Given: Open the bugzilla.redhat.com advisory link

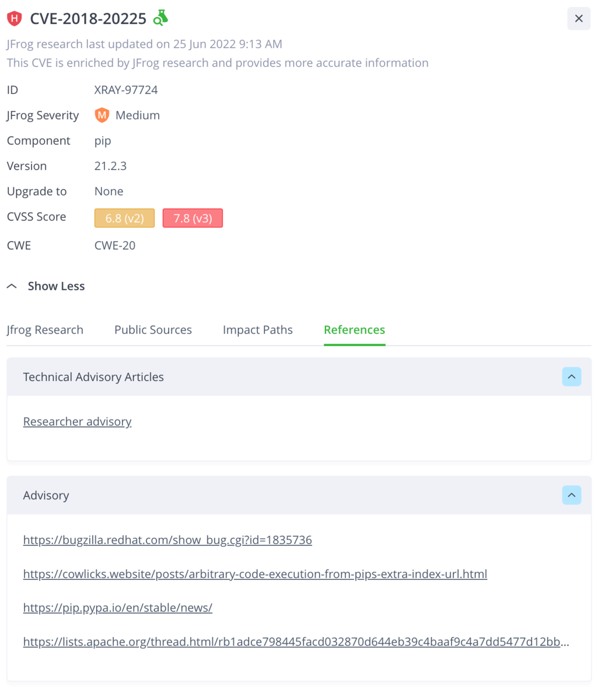Looking at the screenshot, I should 167,540.
